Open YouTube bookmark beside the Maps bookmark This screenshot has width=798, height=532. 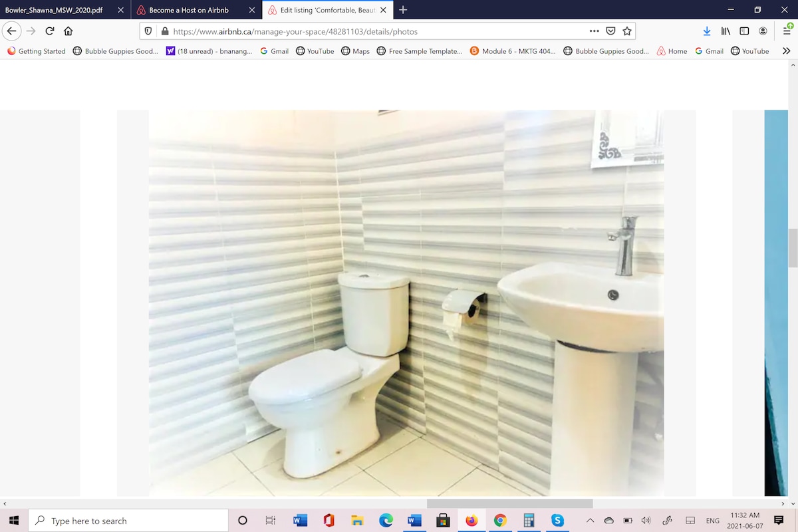coord(315,51)
